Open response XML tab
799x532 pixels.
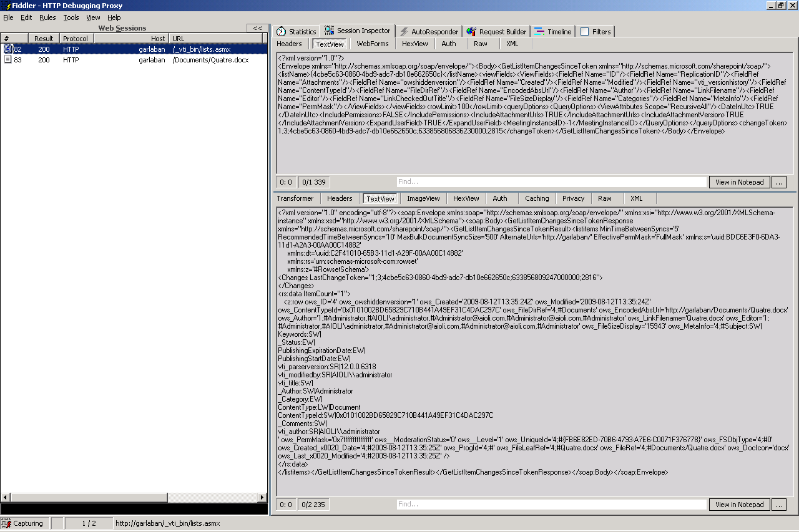click(636, 198)
